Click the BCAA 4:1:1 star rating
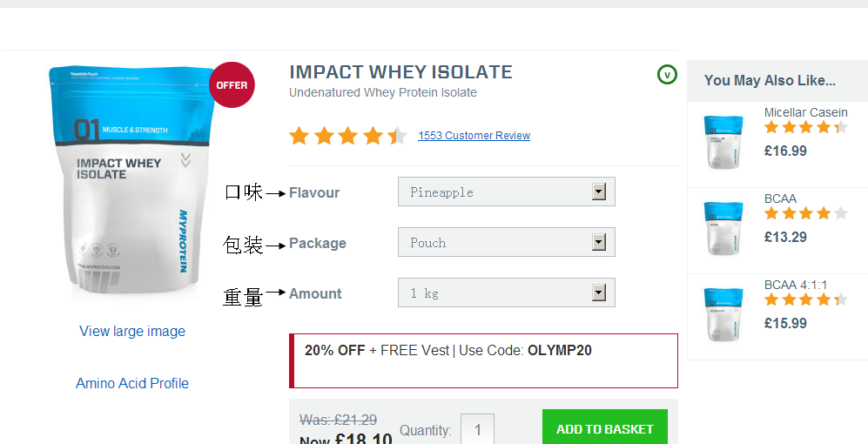The height and width of the screenshot is (444, 868). point(806,300)
